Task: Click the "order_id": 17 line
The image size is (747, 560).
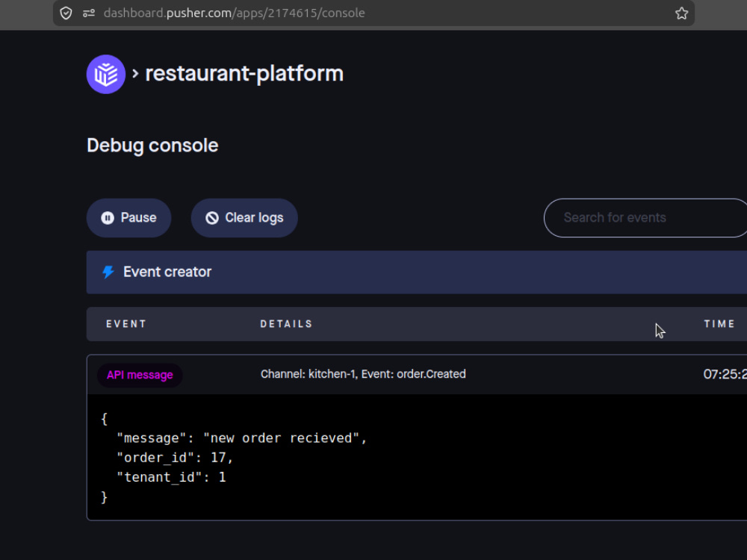Action: [x=175, y=458]
